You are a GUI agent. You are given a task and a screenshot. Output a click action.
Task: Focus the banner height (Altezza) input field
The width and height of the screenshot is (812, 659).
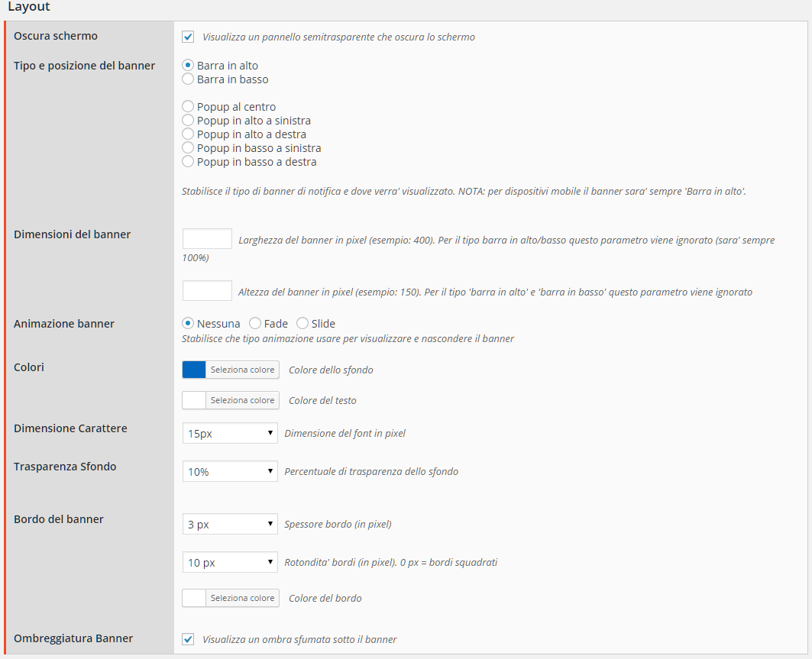(x=207, y=291)
